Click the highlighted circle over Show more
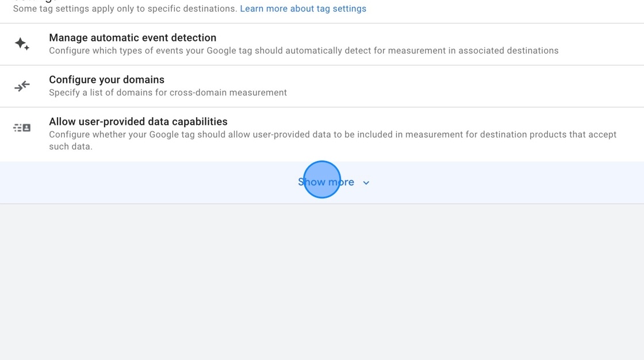This screenshot has width=644, height=360. (322, 180)
